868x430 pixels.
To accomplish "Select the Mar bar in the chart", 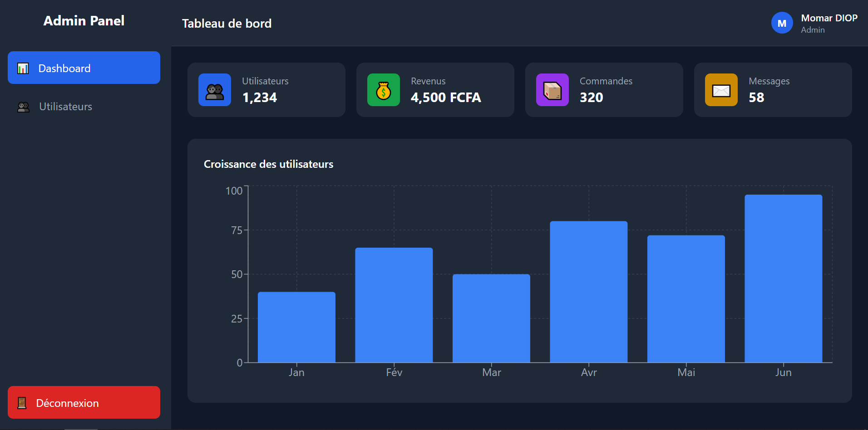I will (491, 318).
